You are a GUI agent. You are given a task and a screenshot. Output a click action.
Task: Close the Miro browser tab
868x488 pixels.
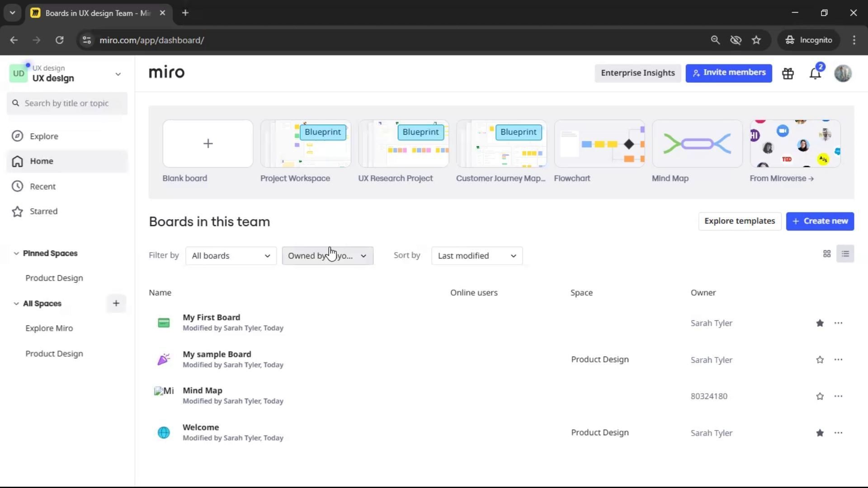163,13
